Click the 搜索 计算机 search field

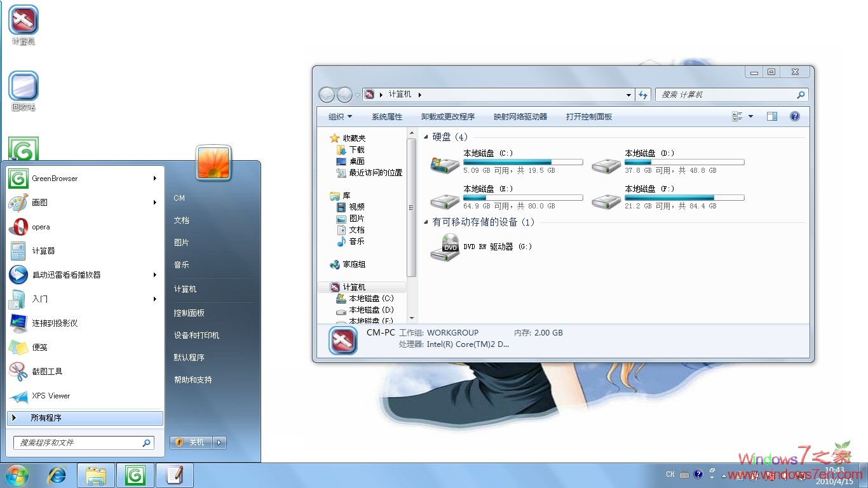tap(731, 95)
